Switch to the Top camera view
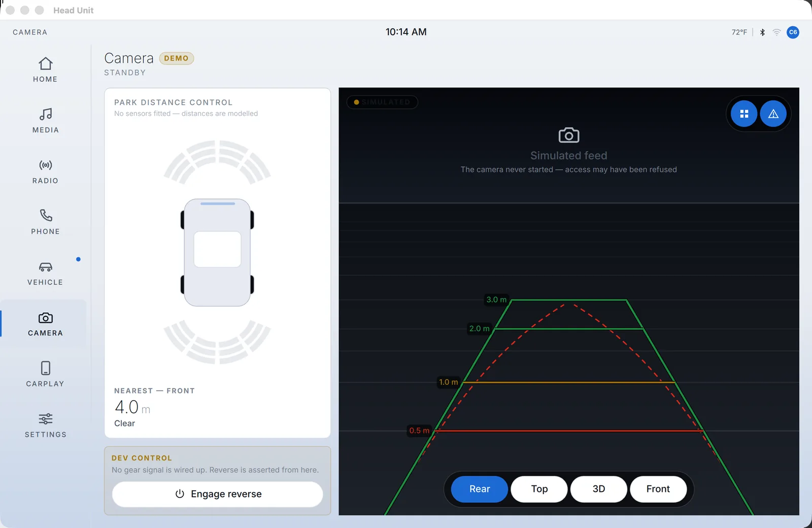Viewport: 812px width, 528px height. (x=539, y=489)
